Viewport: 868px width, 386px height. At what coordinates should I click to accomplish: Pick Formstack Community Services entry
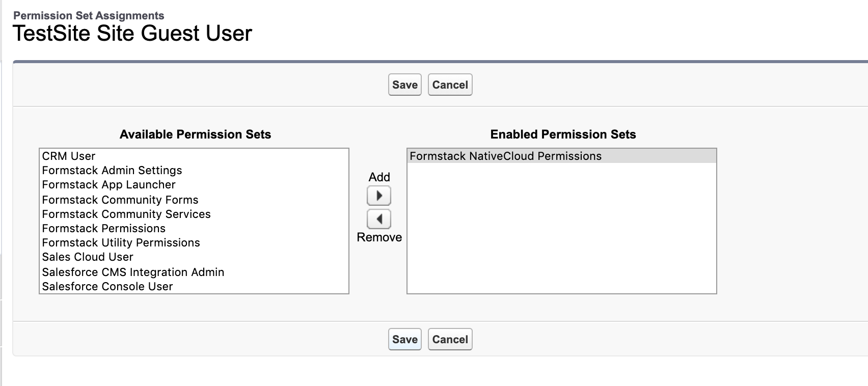126,214
